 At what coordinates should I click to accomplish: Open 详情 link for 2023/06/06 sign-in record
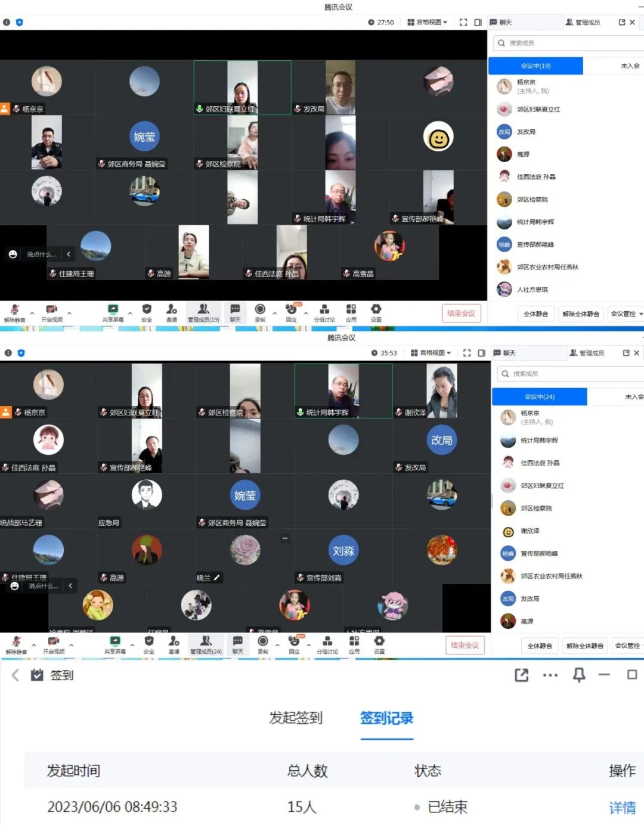click(622, 807)
